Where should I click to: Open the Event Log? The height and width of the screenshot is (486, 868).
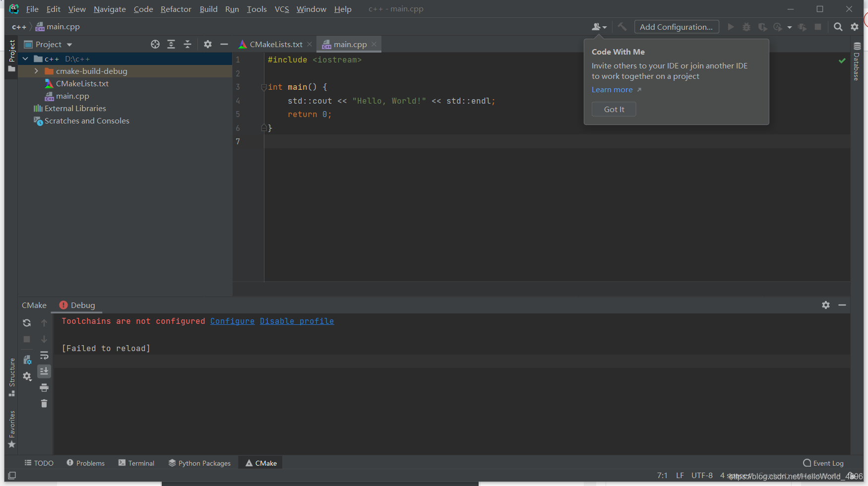(823, 463)
